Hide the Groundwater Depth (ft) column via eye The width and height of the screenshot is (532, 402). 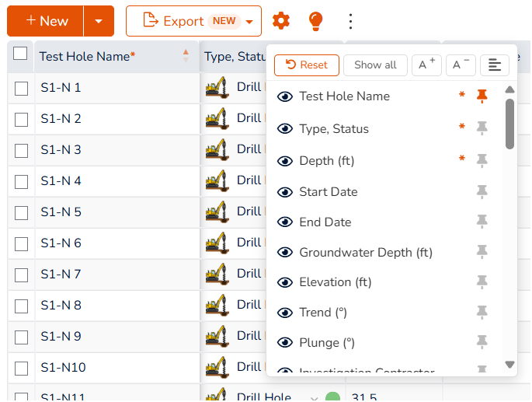pyautogui.click(x=285, y=252)
